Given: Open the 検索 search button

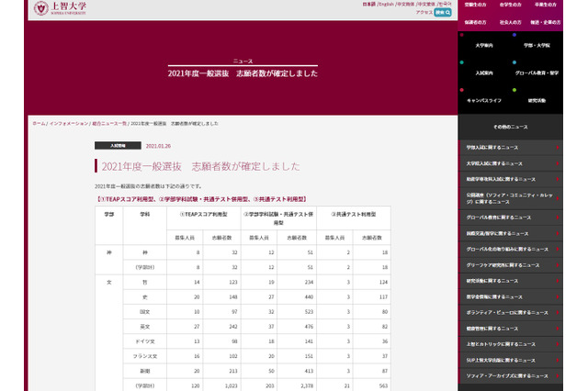Looking at the screenshot, I should 443,12.
